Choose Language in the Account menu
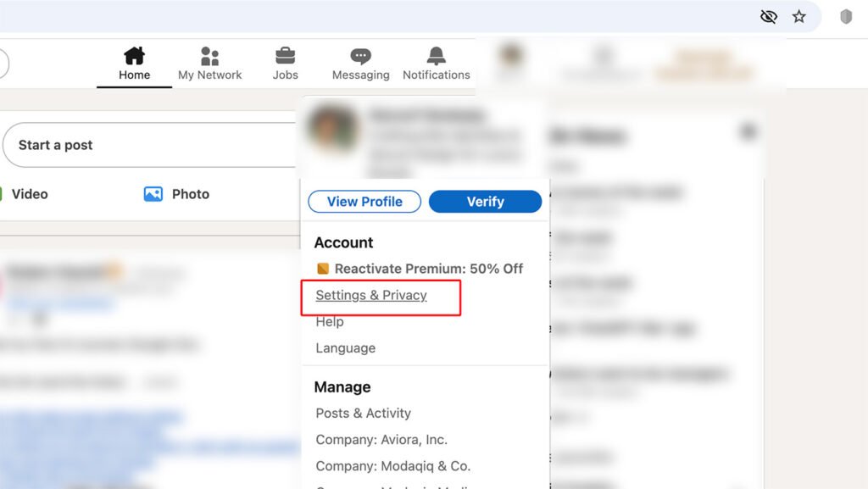Screen dimensions: 868x489 pyautogui.click(x=345, y=347)
